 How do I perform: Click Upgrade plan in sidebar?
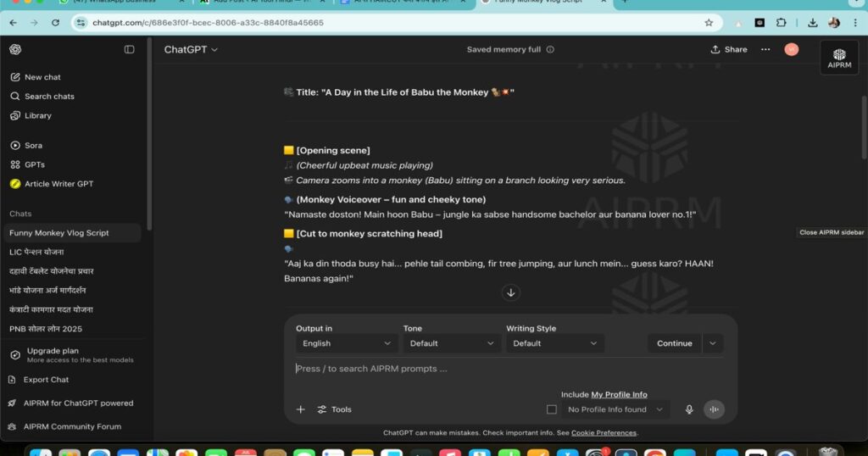pos(72,355)
